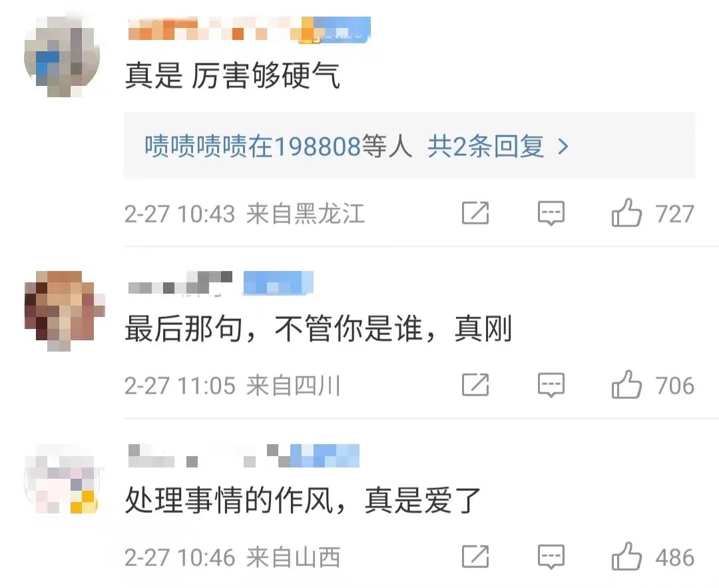Open the first commenter's avatar
The width and height of the screenshot is (719, 588).
(63, 57)
